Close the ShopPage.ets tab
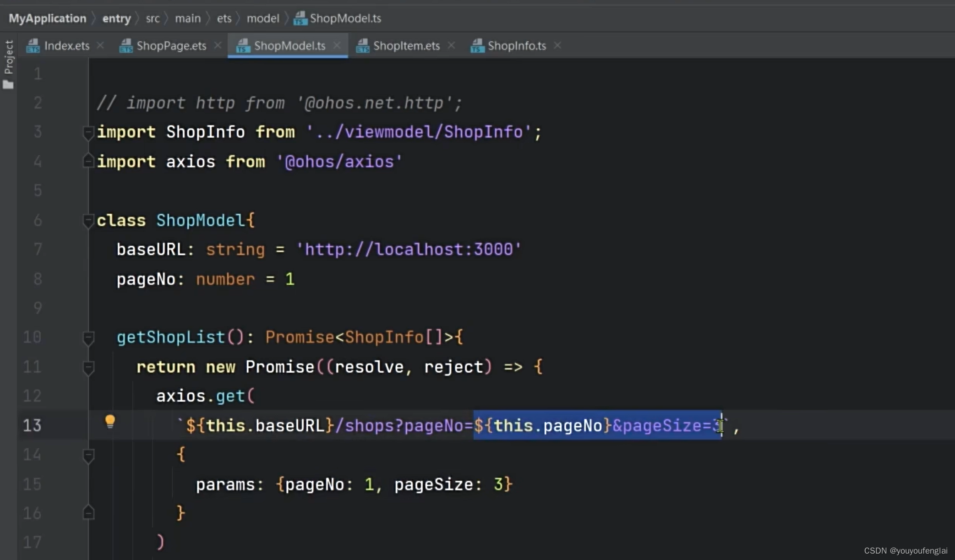This screenshot has width=955, height=560. click(x=218, y=45)
